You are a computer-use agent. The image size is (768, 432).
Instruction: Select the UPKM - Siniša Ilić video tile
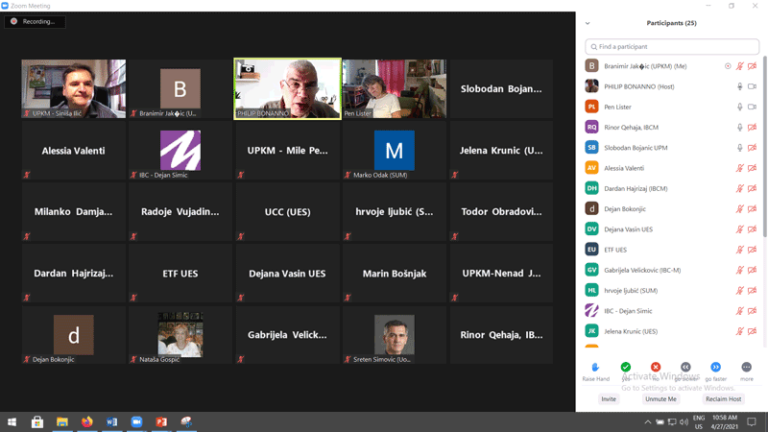[73, 89]
